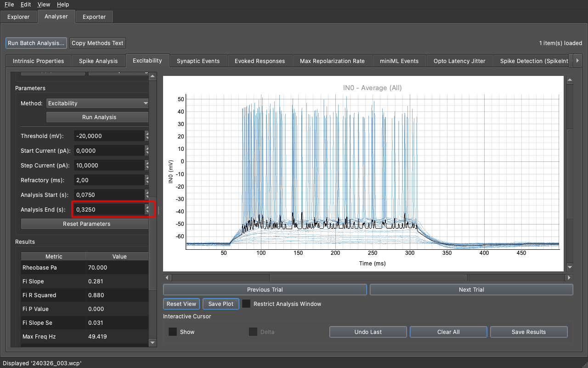Screen dimensions: 588x368
Task: Open Opto Latency Jitter tab
Action: 459,61
